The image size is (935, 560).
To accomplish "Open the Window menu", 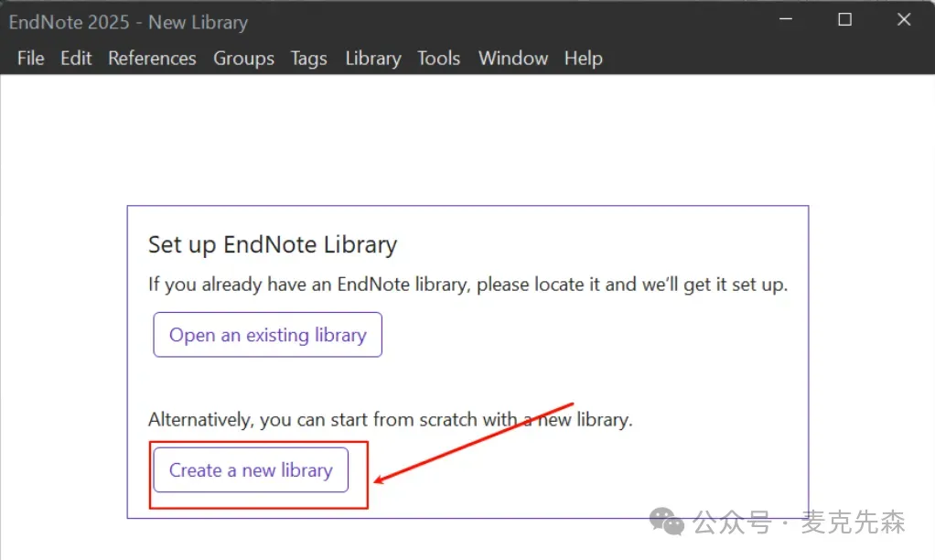I will click(x=513, y=58).
